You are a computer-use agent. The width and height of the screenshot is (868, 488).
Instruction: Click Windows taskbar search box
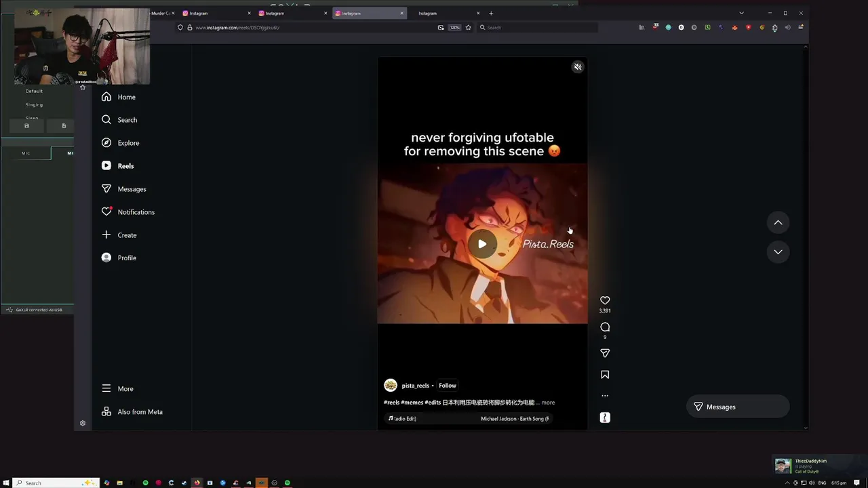(x=57, y=483)
